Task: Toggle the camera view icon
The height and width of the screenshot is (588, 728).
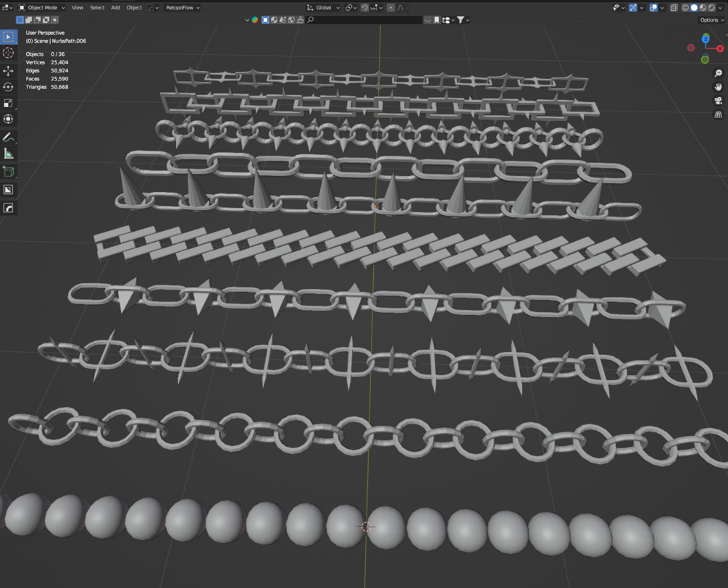Action: tap(719, 101)
